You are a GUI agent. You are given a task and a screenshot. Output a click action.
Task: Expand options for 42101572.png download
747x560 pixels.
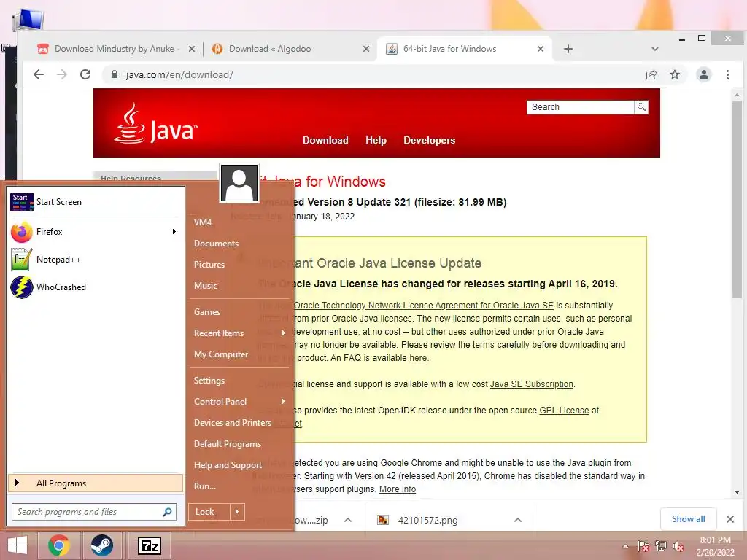518,520
